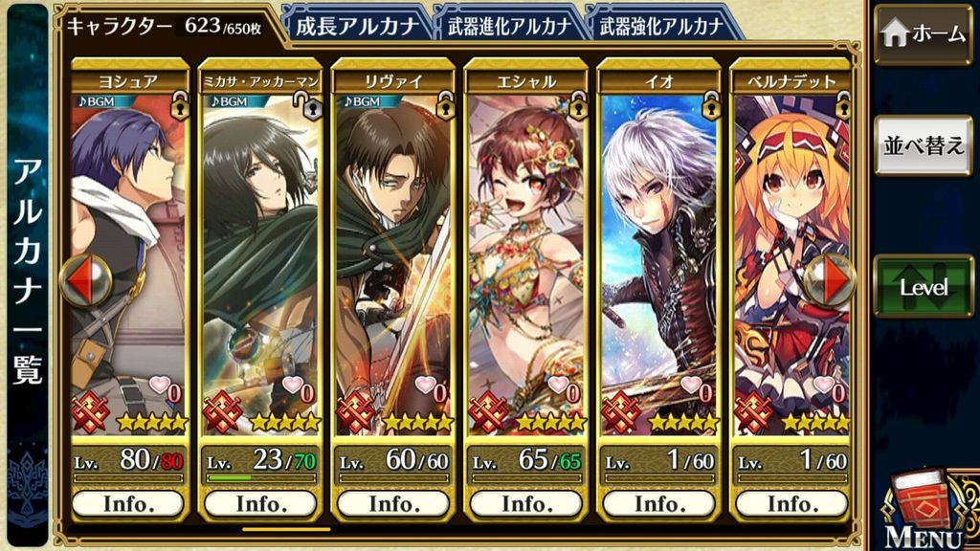Tap the heart icon on エシャル card

coord(558,385)
